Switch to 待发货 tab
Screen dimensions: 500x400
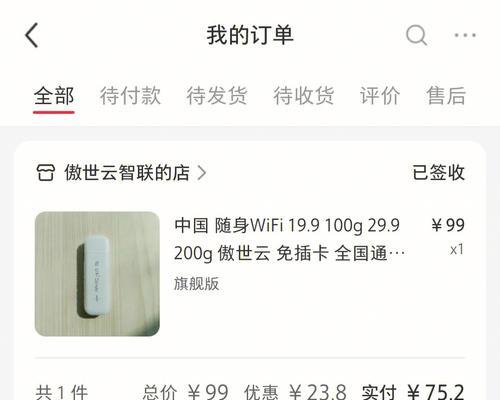217,96
